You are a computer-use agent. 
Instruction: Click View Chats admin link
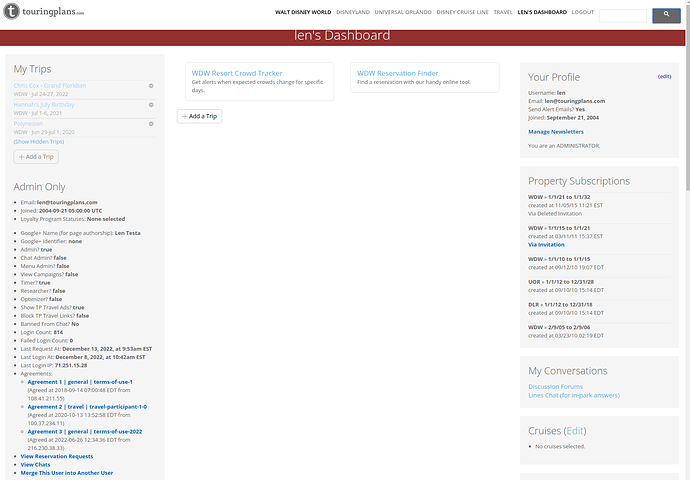click(x=35, y=465)
